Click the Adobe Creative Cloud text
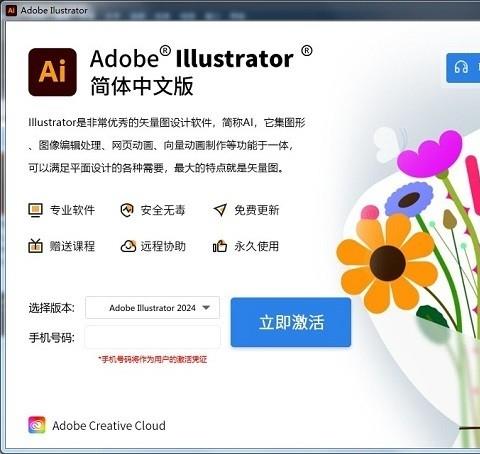 pos(109,425)
